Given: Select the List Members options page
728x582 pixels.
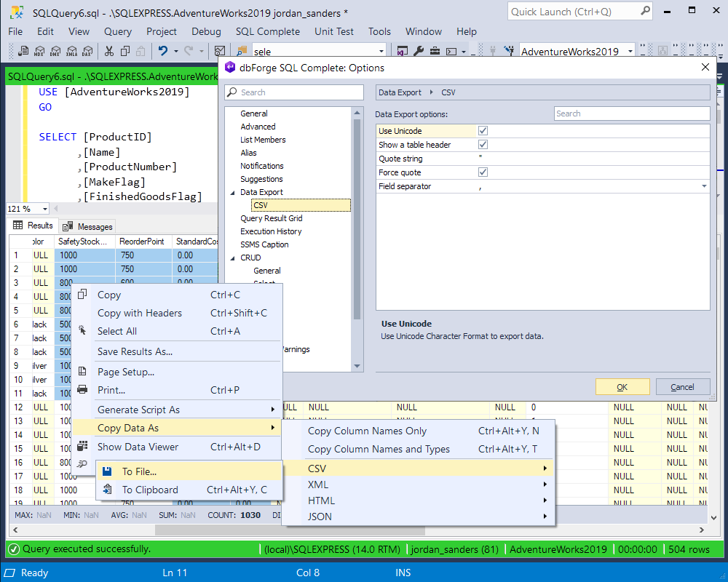Looking at the screenshot, I should point(263,140).
